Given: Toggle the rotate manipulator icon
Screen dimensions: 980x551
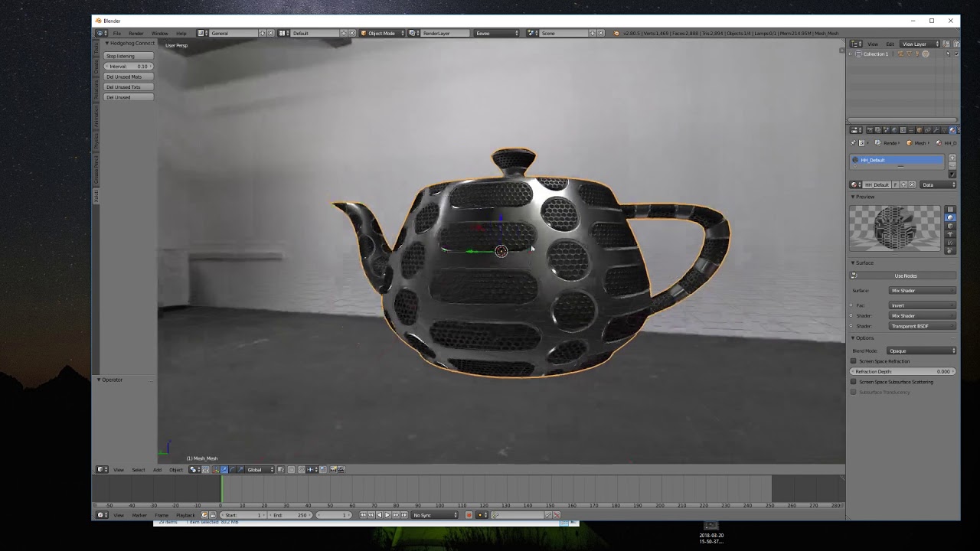Looking at the screenshot, I should [x=232, y=469].
